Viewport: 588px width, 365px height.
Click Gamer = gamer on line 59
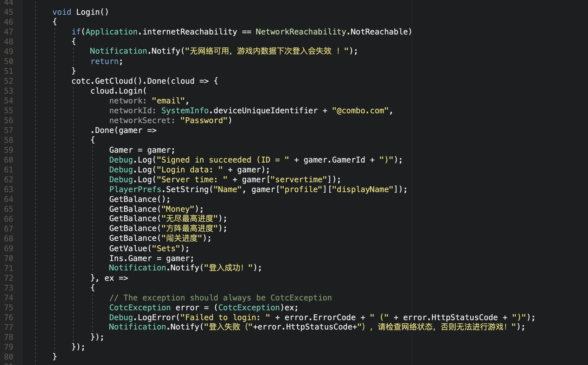[140, 150]
